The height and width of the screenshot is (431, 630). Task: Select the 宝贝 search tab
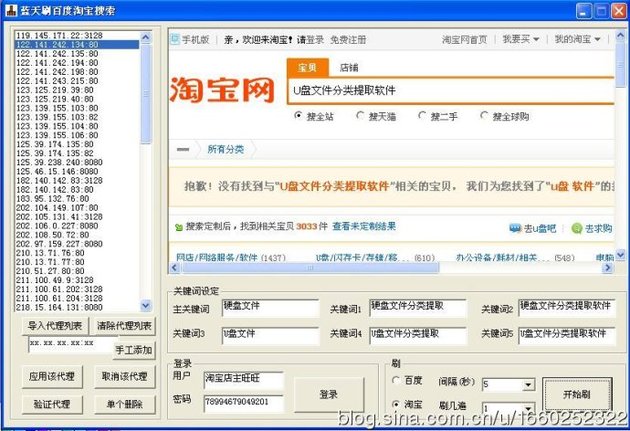coord(308,68)
